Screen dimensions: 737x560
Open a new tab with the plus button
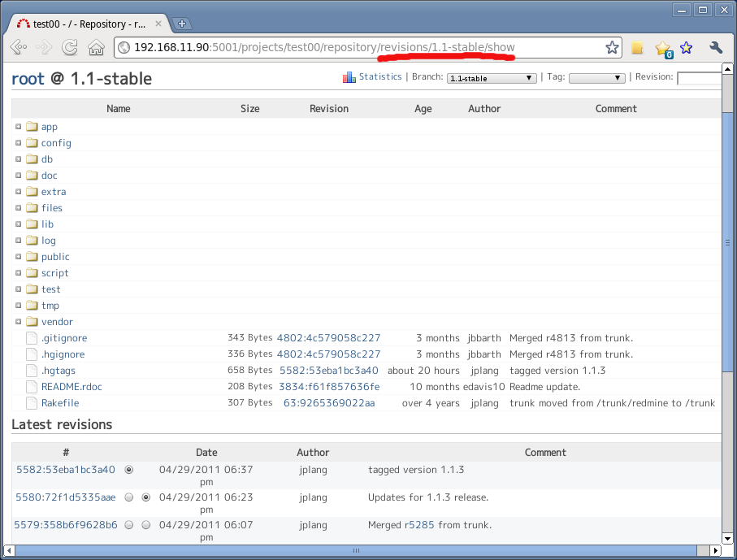tap(182, 24)
